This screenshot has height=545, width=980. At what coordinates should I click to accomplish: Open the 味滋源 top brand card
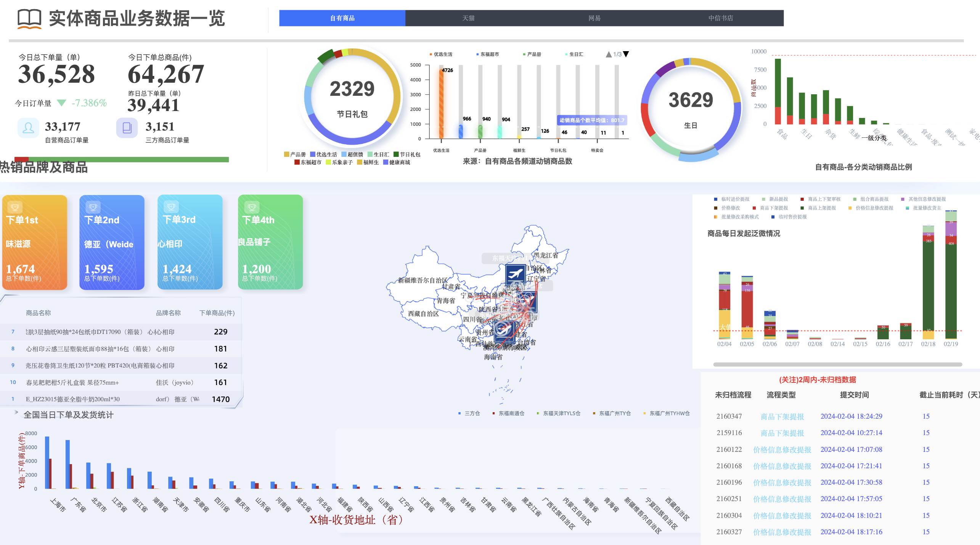(35, 242)
